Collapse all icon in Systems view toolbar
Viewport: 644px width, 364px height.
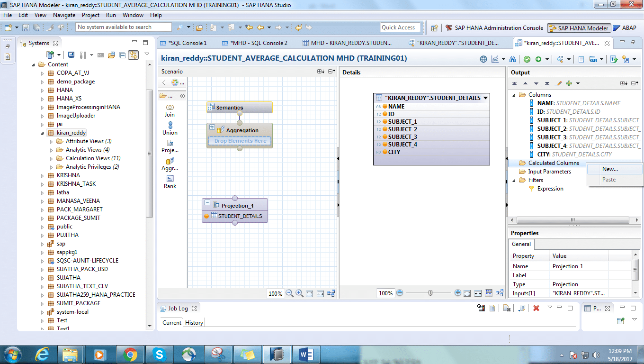tap(122, 55)
